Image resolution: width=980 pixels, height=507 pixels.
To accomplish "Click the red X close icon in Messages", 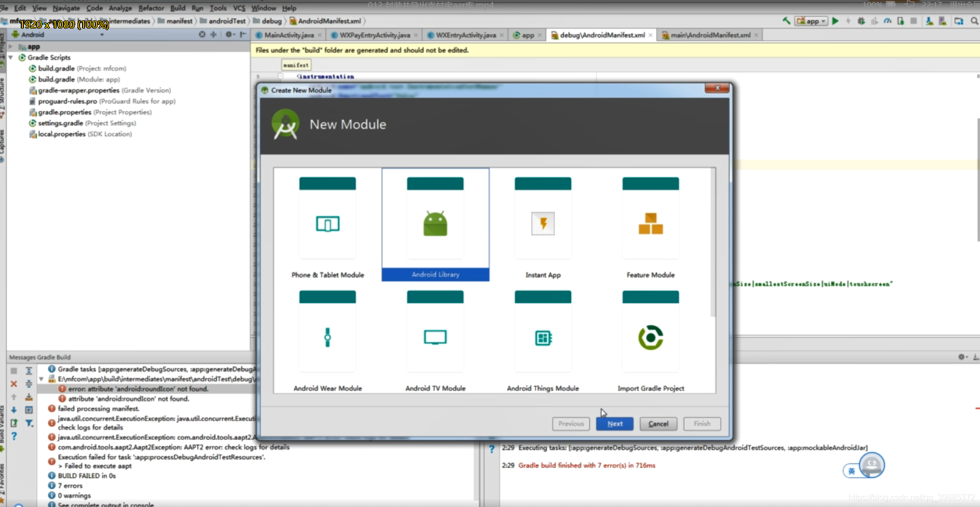I will click(x=14, y=384).
